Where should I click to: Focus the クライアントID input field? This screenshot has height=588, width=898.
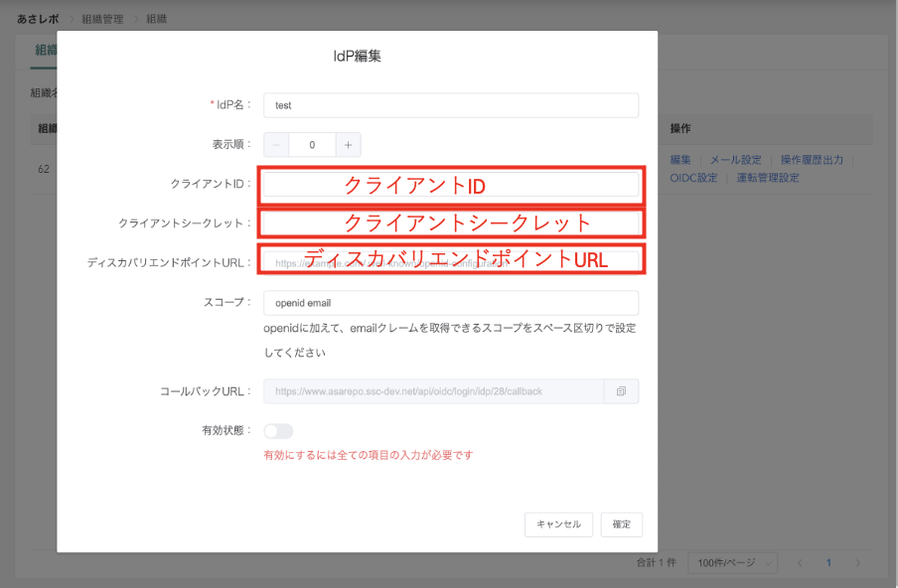point(450,185)
